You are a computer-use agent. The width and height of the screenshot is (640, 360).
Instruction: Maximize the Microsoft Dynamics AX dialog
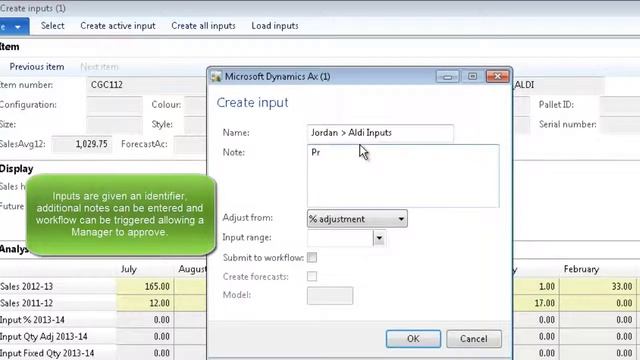[x=472, y=77]
